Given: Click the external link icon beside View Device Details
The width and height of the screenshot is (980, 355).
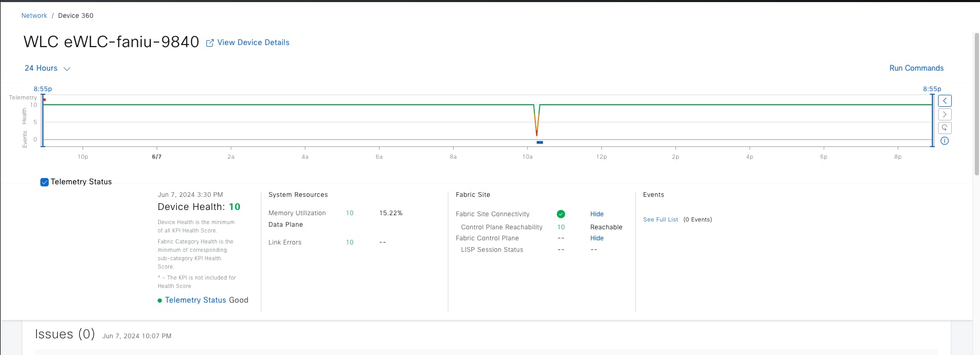Looking at the screenshot, I should [210, 43].
